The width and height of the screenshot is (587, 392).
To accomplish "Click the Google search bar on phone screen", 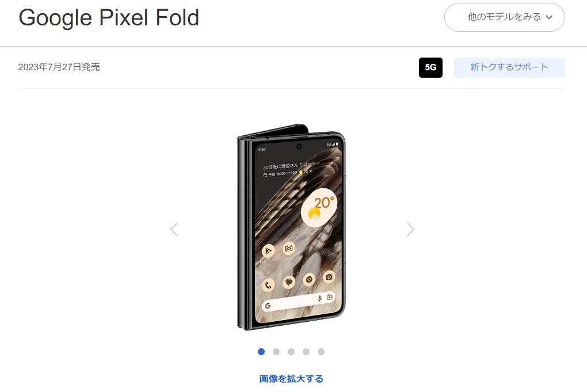I will pos(298,302).
